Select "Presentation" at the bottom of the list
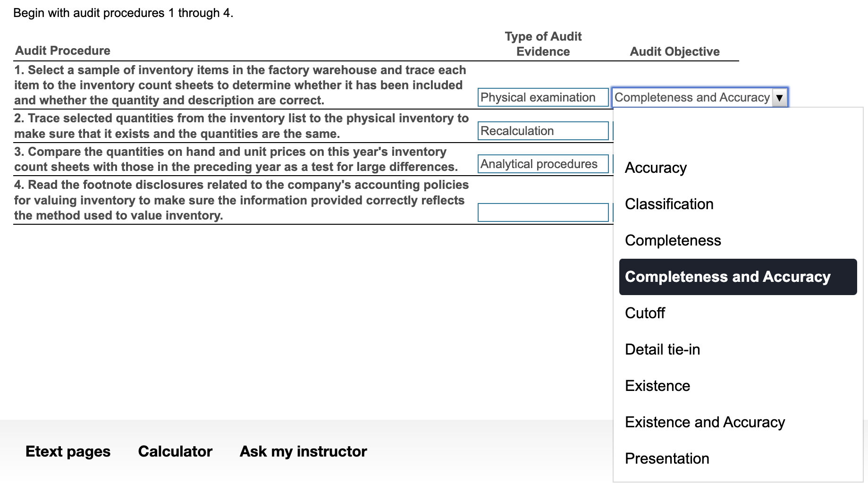Image resolution: width=868 pixels, height=483 pixels. click(667, 458)
